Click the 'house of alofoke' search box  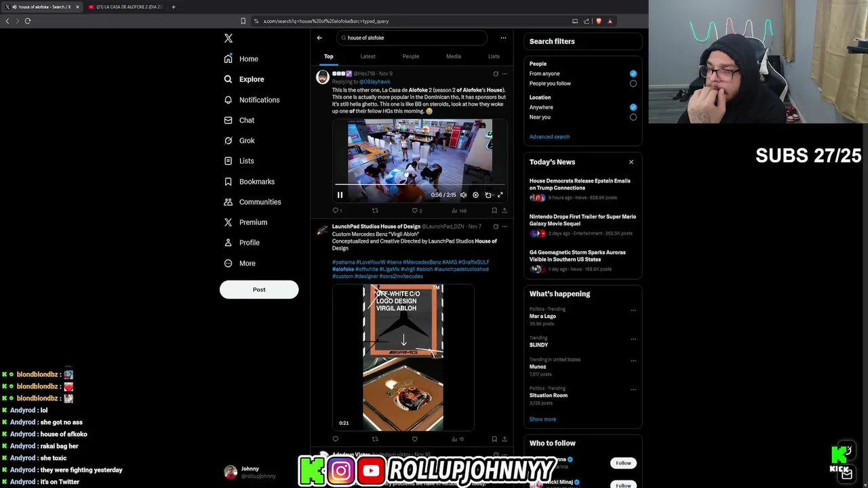pyautogui.click(x=412, y=38)
